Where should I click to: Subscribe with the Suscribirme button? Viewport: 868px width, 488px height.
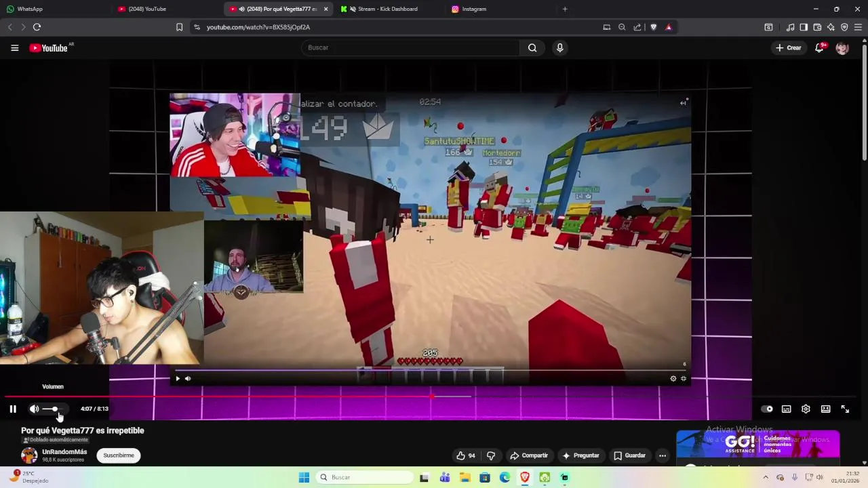click(119, 455)
